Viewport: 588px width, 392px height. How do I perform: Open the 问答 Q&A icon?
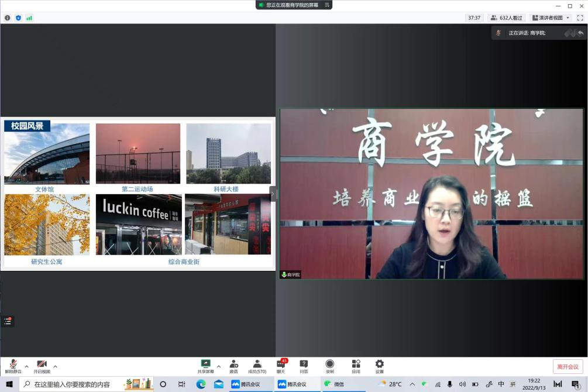pyautogui.click(x=304, y=366)
